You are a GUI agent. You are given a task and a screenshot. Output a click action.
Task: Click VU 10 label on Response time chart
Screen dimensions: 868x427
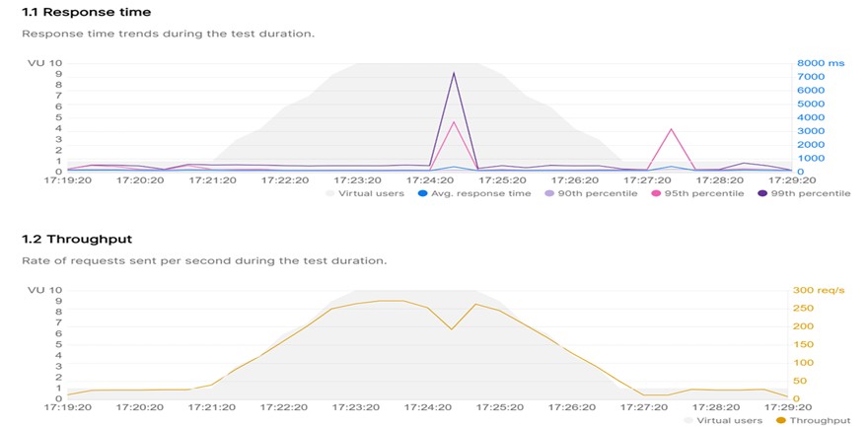click(44, 63)
